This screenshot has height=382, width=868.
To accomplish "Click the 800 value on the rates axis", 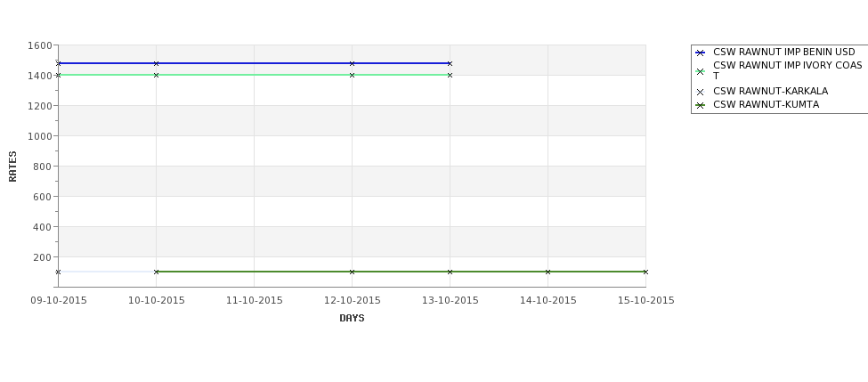I will click(x=43, y=167).
